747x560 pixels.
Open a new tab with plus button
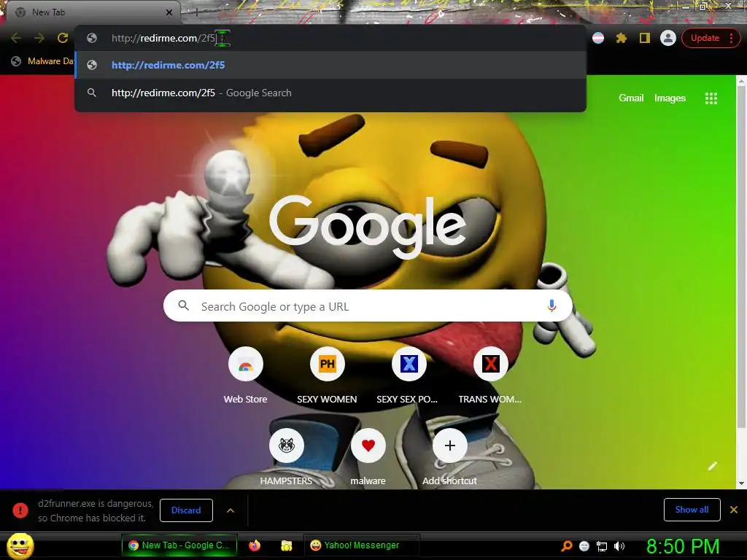pos(196,12)
